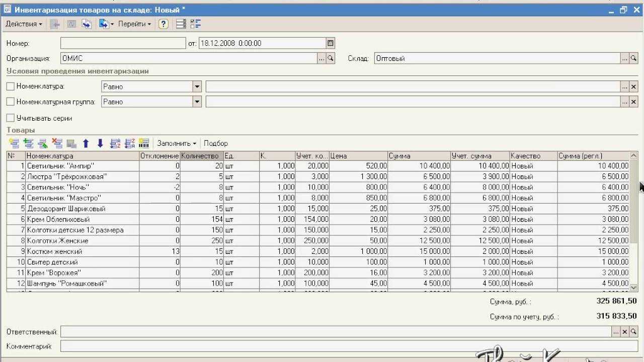Screen dimensions: 644x362
Task: Click the quantity cell 154 for Крем Облепиховый
Action: click(x=202, y=219)
